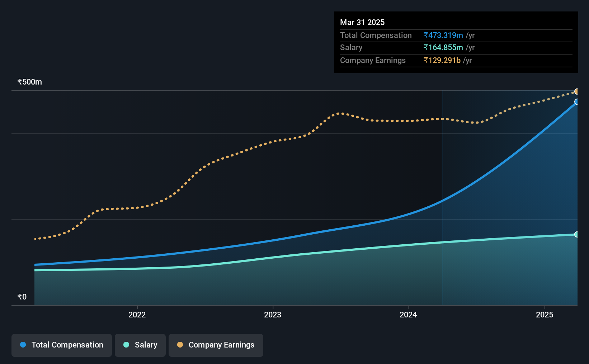Click the ₹164.855m salary value
This screenshot has width=589, height=364.
tap(443, 47)
